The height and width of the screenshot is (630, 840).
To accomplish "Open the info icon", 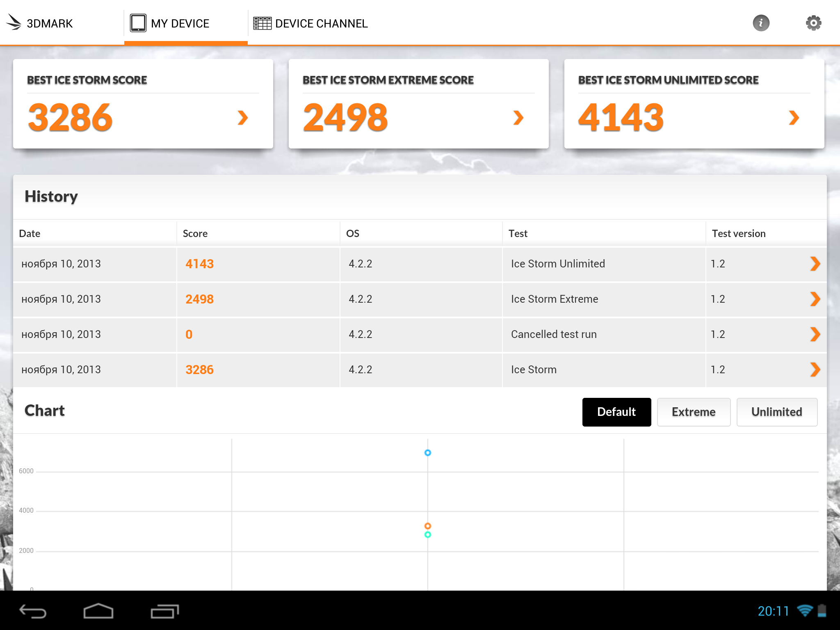I will [x=761, y=23].
